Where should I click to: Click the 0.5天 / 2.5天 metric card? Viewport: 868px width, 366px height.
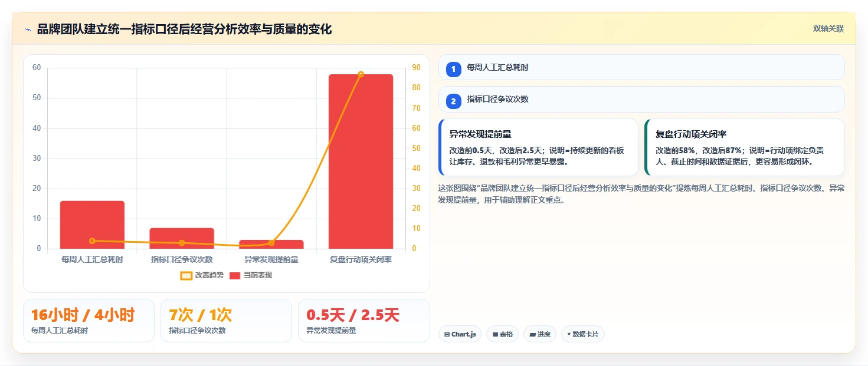tap(363, 321)
